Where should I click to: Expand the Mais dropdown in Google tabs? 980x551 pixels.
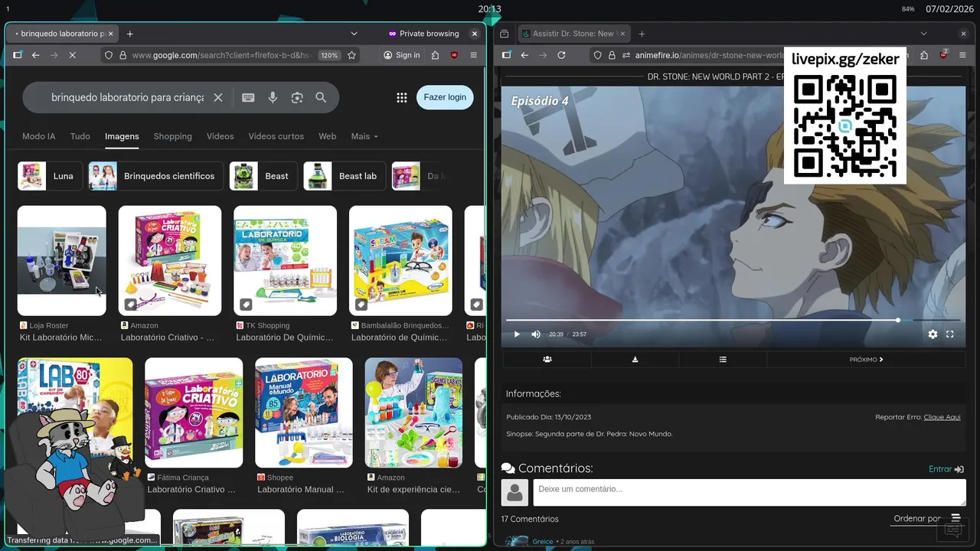click(364, 136)
